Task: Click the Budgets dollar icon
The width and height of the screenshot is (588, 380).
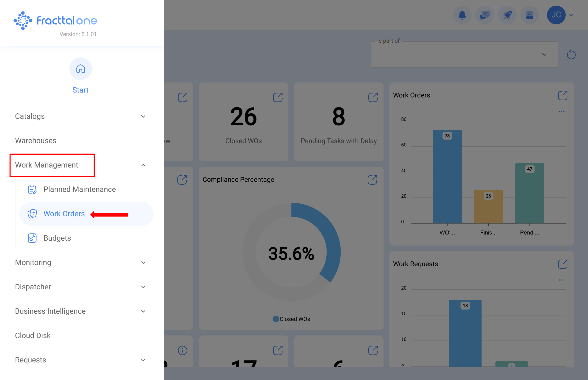Action: click(x=32, y=238)
